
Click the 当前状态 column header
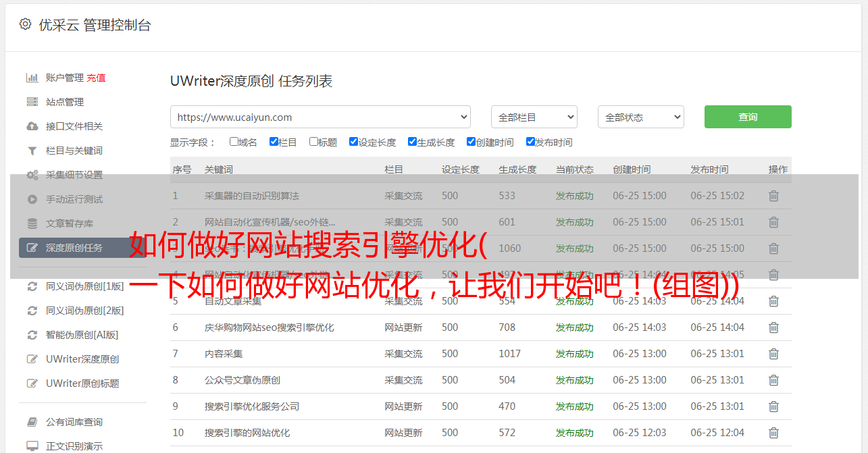click(575, 169)
